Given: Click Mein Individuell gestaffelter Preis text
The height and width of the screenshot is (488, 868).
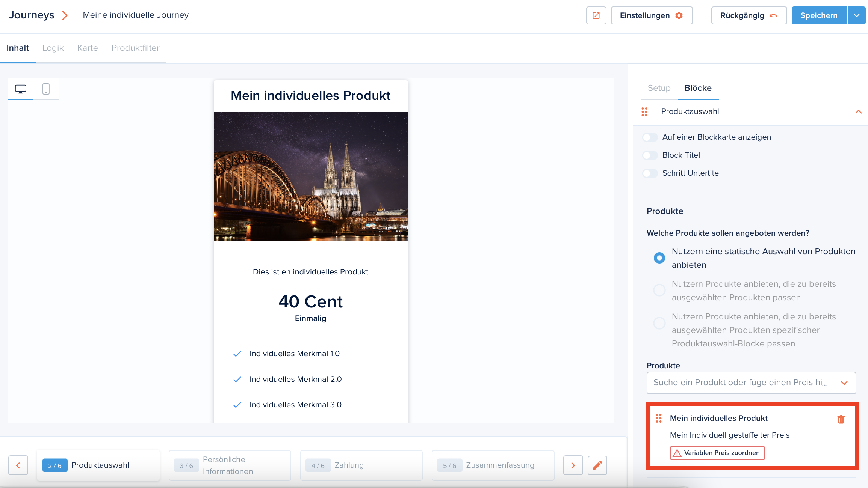Looking at the screenshot, I should pos(730,435).
